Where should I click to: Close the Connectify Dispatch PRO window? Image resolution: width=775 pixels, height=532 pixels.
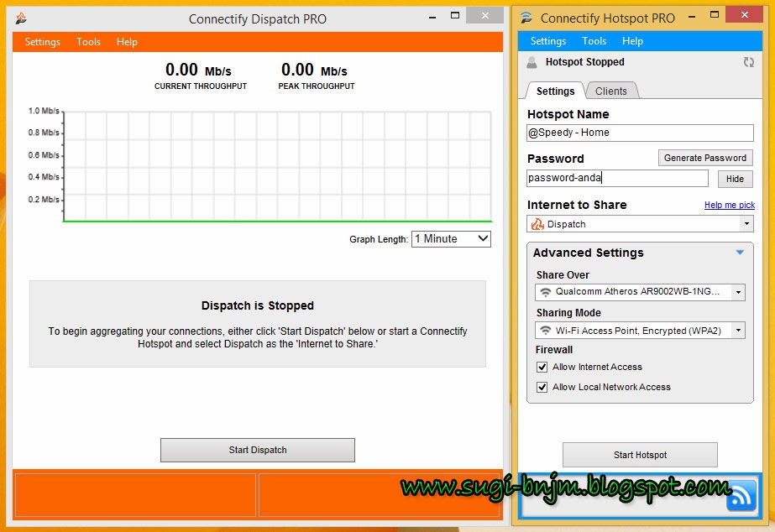click(x=484, y=16)
